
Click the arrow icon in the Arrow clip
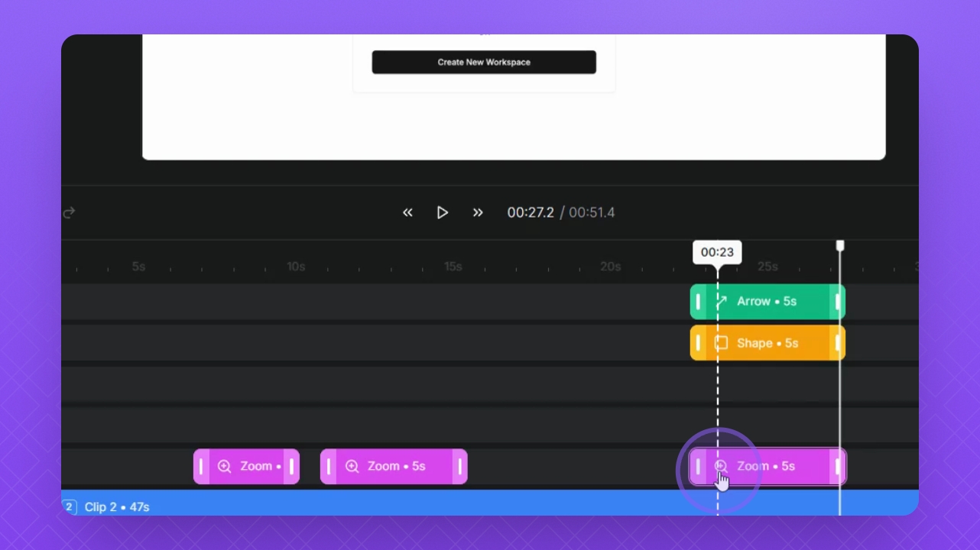tap(721, 302)
